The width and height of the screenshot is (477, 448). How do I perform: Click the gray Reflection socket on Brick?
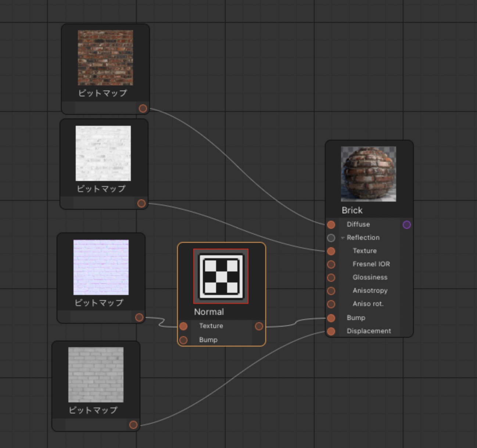(x=331, y=238)
